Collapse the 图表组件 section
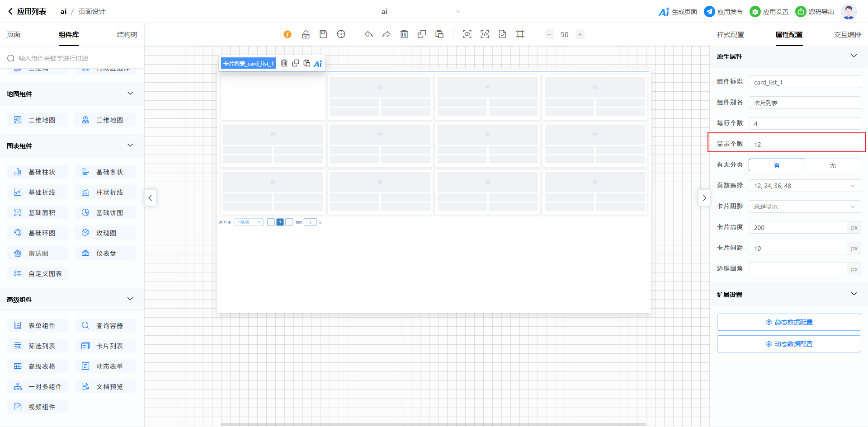This screenshot has height=427, width=868. 130,145
